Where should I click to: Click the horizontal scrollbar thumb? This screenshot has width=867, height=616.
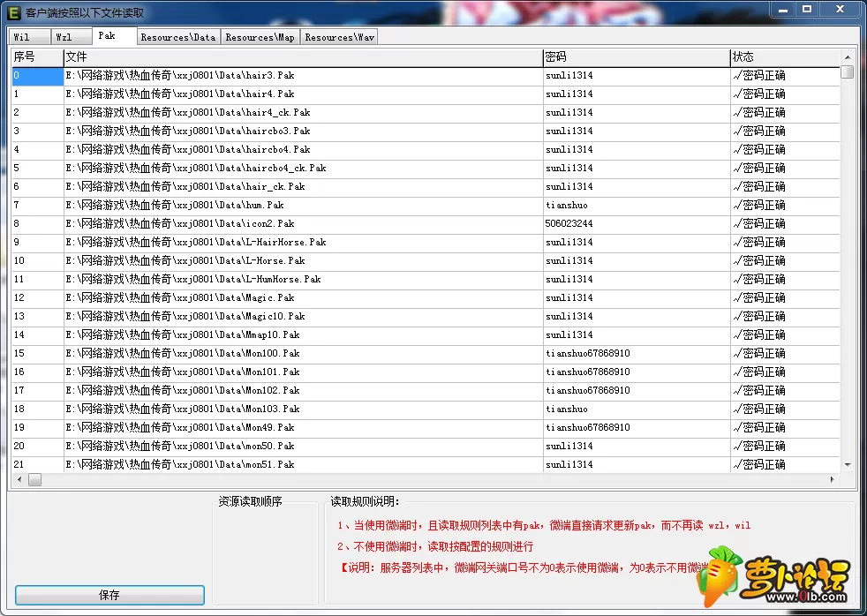point(34,479)
